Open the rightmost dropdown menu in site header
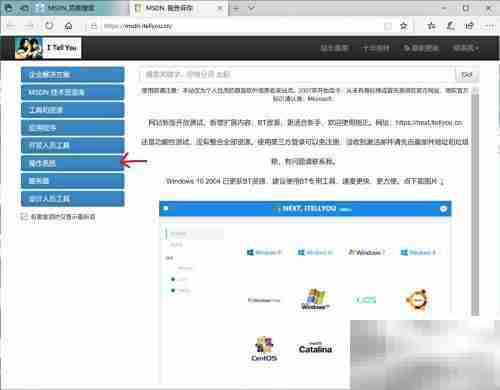This screenshot has width=500, height=390. click(466, 48)
